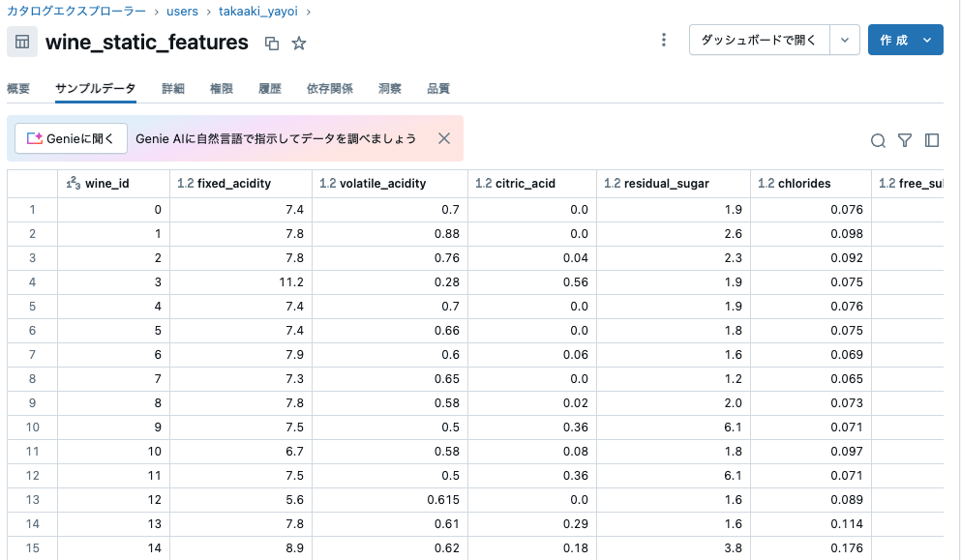This screenshot has height=560, width=961.
Task: Toggle the favorite star for wine_static_features
Action: coord(299,43)
